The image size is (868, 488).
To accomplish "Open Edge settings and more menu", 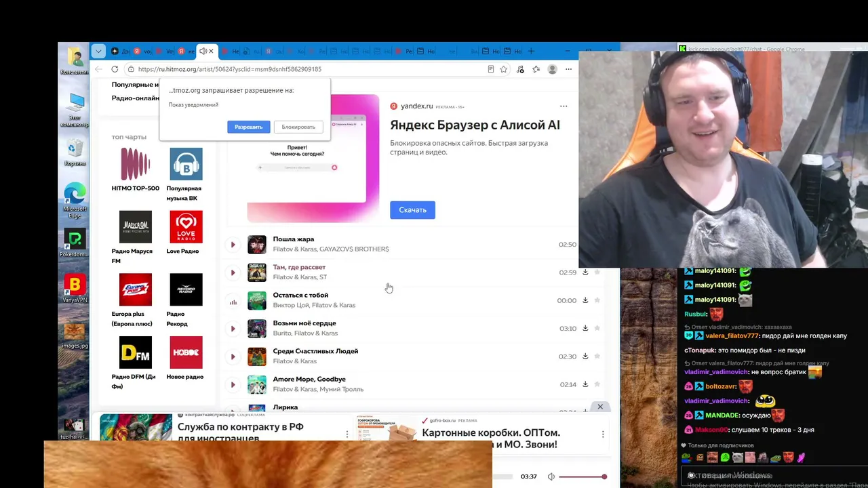I will point(569,69).
